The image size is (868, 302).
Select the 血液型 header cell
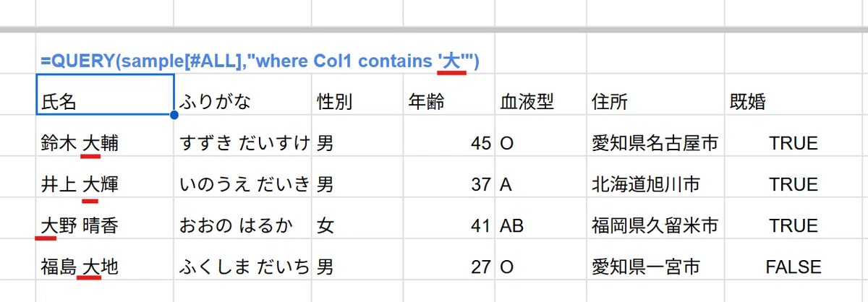click(x=540, y=94)
